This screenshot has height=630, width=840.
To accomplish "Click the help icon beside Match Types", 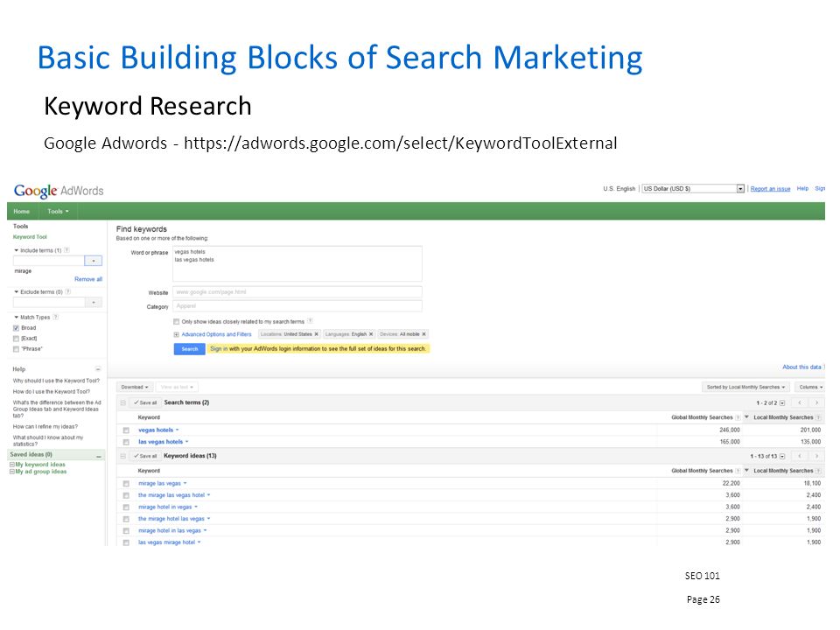I will click(x=56, y=317).
